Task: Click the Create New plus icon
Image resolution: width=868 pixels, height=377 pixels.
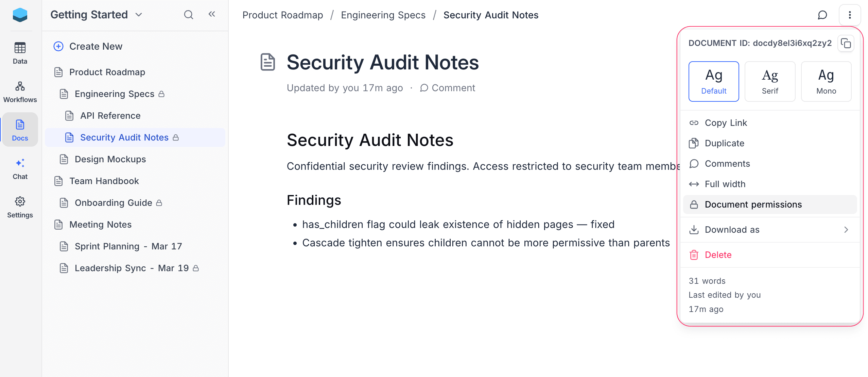Action: [58, 46]
